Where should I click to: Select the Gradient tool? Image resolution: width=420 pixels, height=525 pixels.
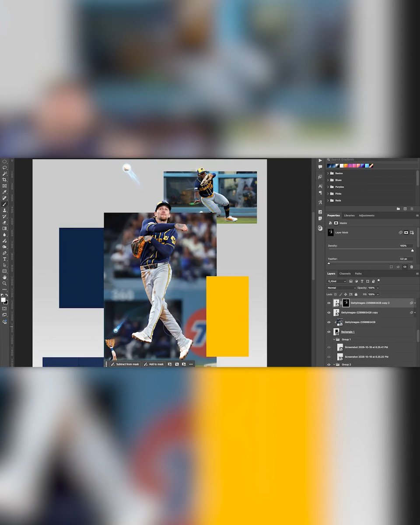click(4, 228)
